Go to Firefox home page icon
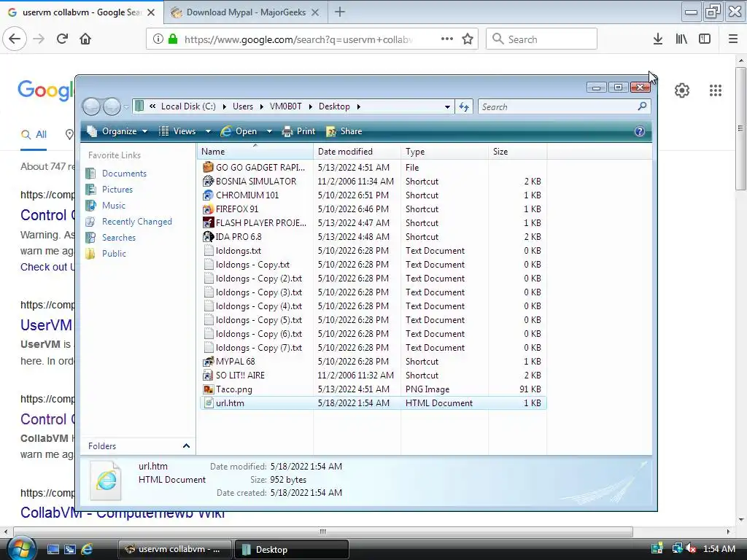Viewport: 747px width, 560px height. [x=85, y=39]
